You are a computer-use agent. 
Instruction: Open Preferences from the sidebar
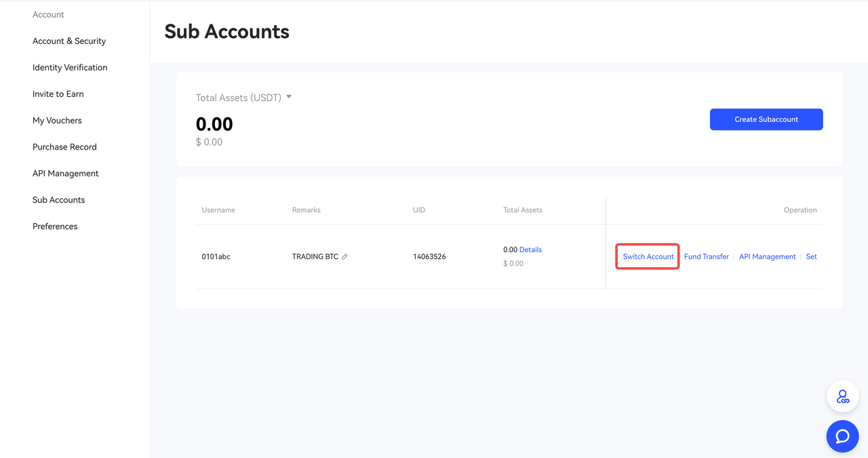pyautogui.click(x=55, y=226)
